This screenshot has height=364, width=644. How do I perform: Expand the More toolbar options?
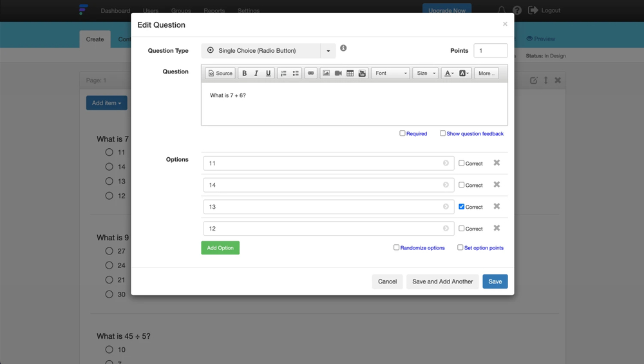pos(487,73)
